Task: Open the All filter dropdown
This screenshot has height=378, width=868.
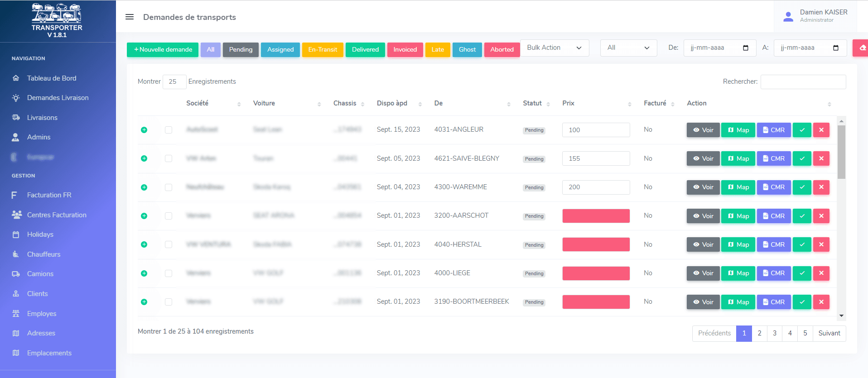Action: [x=628, y=48]
